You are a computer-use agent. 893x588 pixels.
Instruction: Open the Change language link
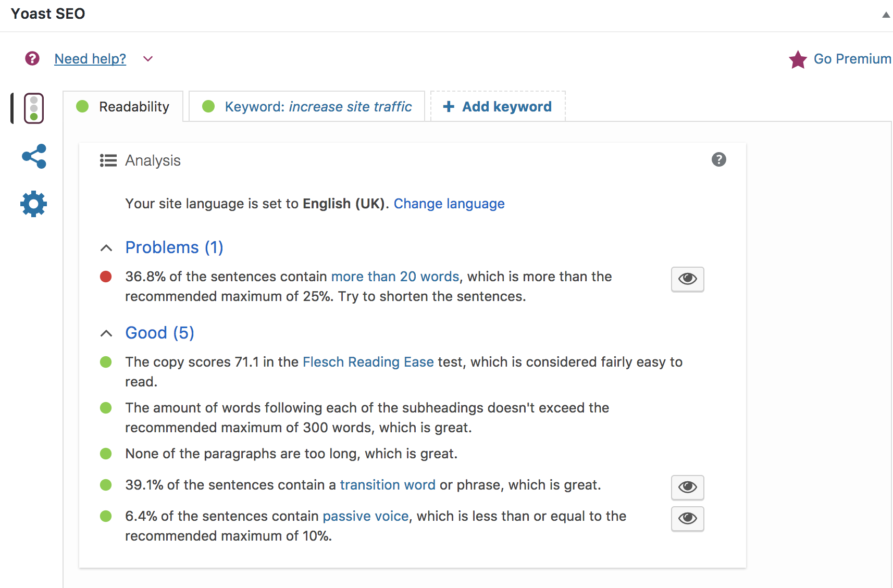[449, 204]
